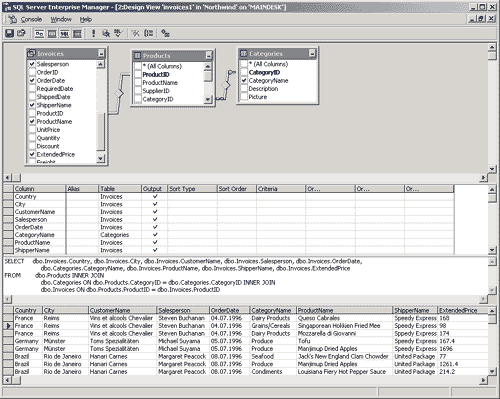
Task: Click the grid pane's scroll-down arrow
Action: tap(492, 250)
